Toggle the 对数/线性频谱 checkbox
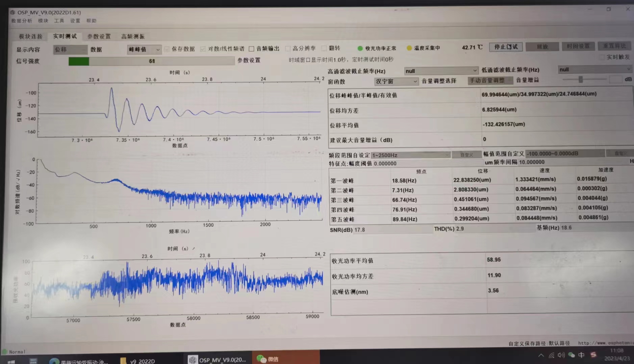This screenshot has width=634, height=364. [x=203, y=49]
